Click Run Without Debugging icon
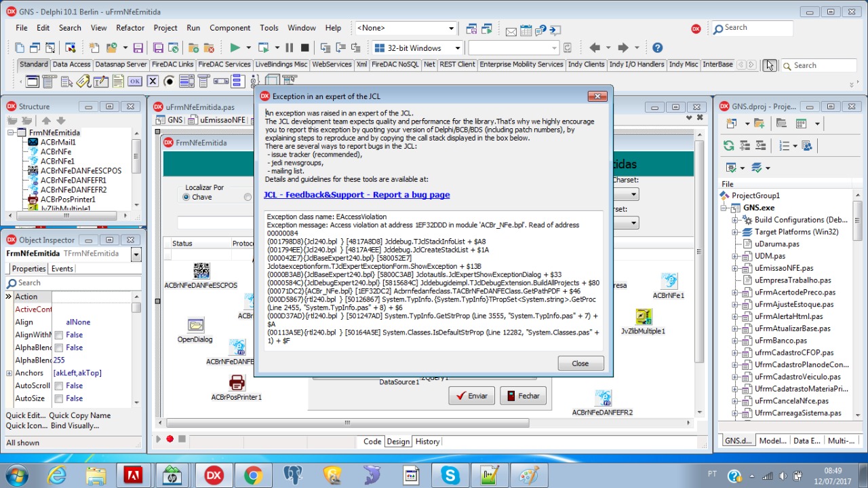868x488 pixels. point(263,48)
